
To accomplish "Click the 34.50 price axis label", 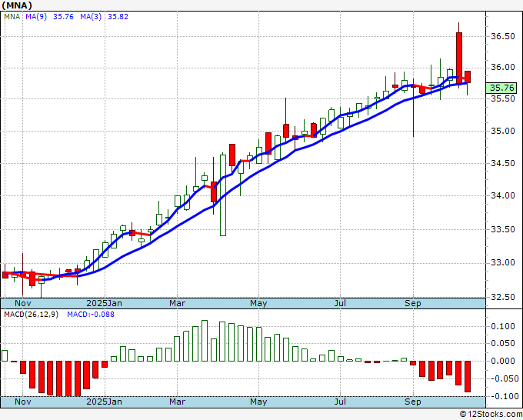I will tap(503, 164).
